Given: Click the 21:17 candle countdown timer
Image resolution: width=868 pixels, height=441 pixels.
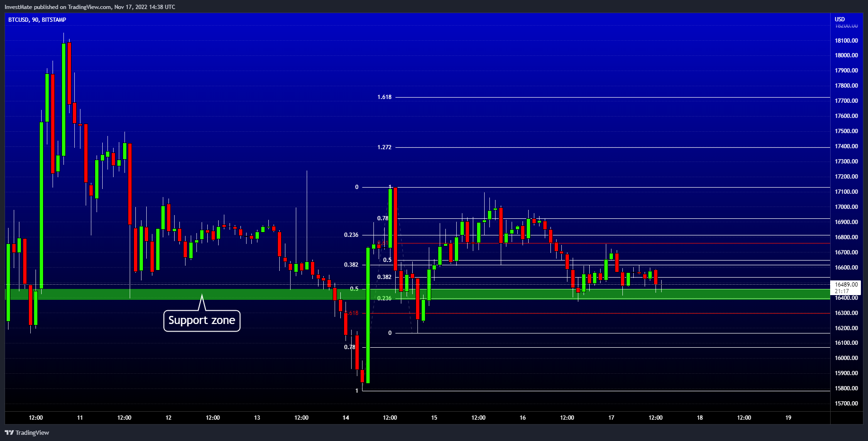Looking at the screenshot, I should click(841, 291).
